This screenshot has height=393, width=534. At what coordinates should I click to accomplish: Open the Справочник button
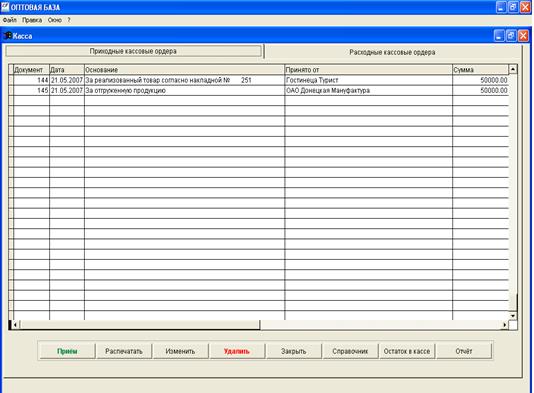[x=350, y=351]
